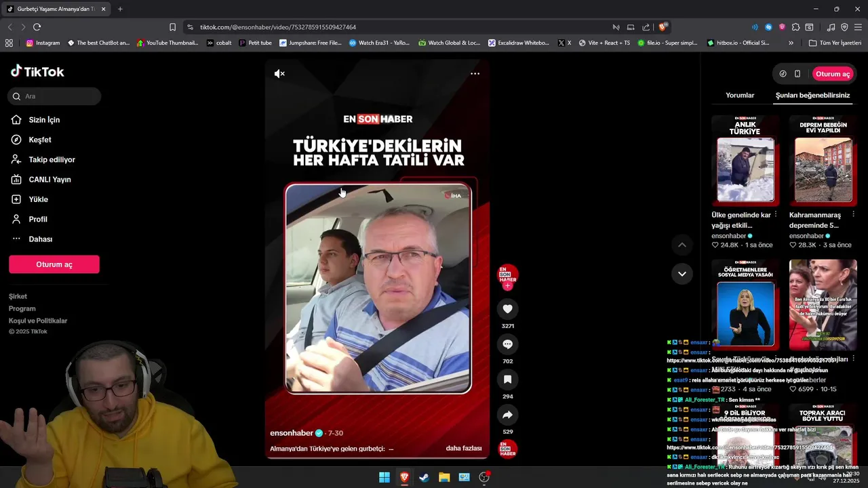Open the Instagram bookmark
Viewport: 868px width, 488px height.
point(43,43)
